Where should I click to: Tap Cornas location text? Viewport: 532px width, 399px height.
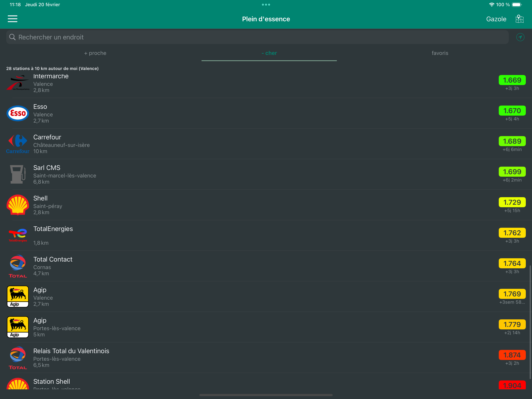[42, 267]
